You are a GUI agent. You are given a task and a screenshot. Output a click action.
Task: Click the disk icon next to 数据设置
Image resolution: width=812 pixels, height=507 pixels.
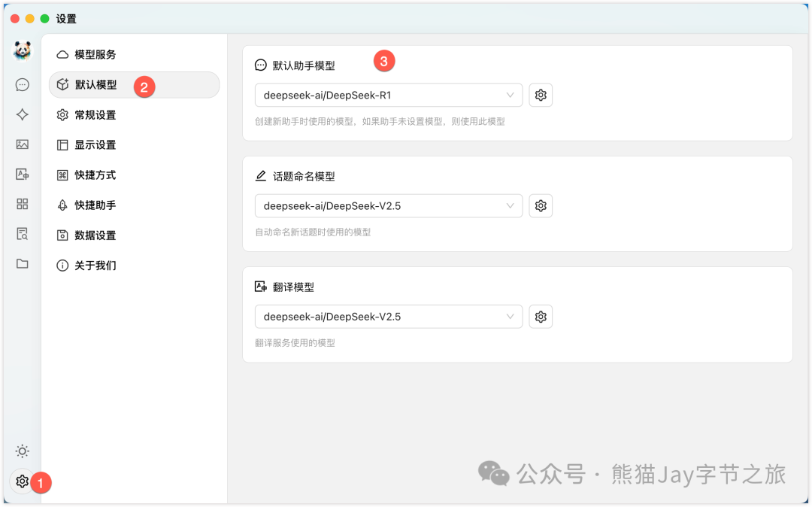point(62,235)
